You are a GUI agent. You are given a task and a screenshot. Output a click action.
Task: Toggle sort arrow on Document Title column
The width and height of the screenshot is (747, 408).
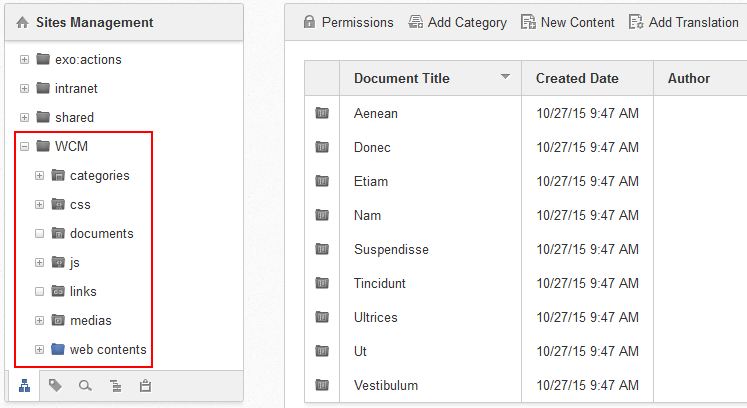[x=505, y=76]
